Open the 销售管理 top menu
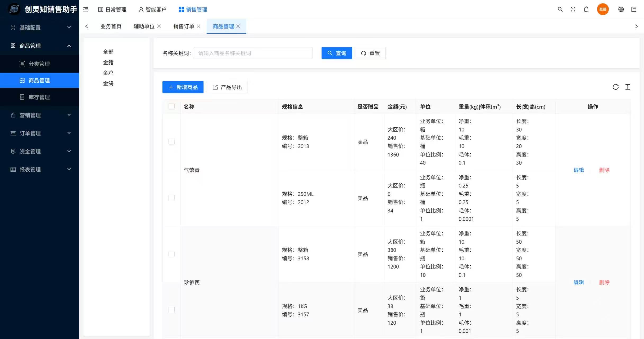The image size is (644, 339). (193, 10)
